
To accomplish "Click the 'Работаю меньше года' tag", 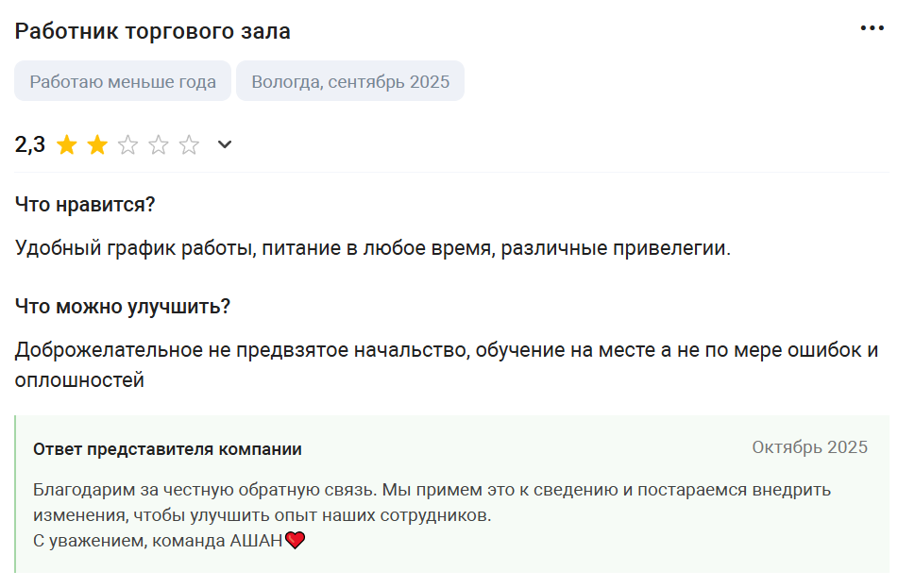I will (x=123, y=81).
